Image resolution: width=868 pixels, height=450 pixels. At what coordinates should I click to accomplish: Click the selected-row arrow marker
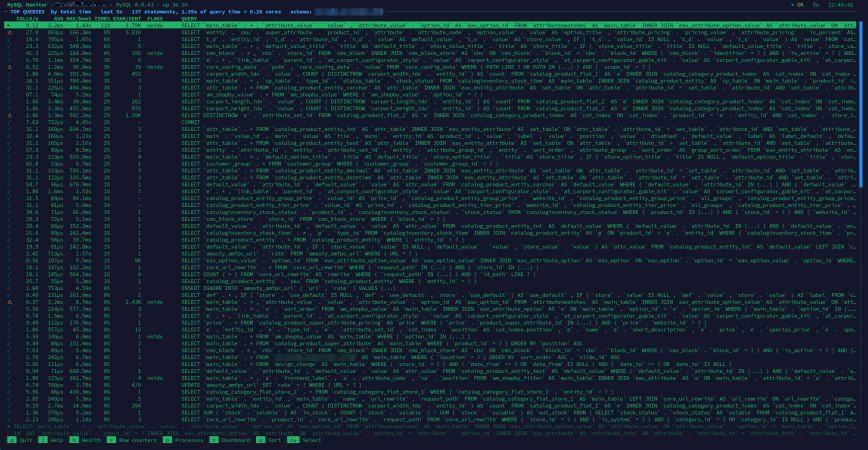click(9, 25)
